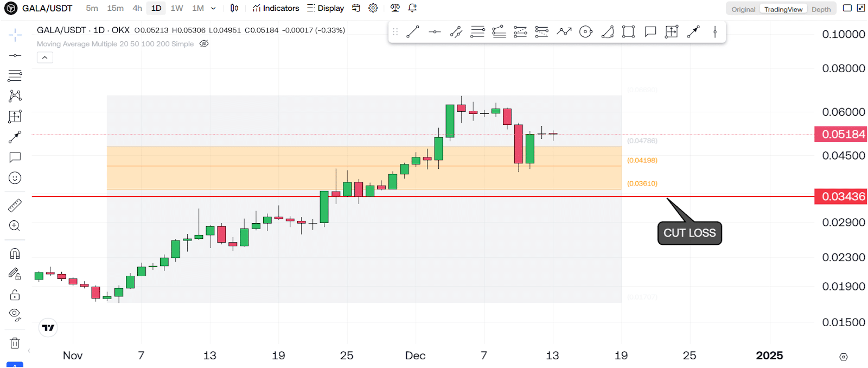Open the price range tool in left sidebar

click(15, 117)
